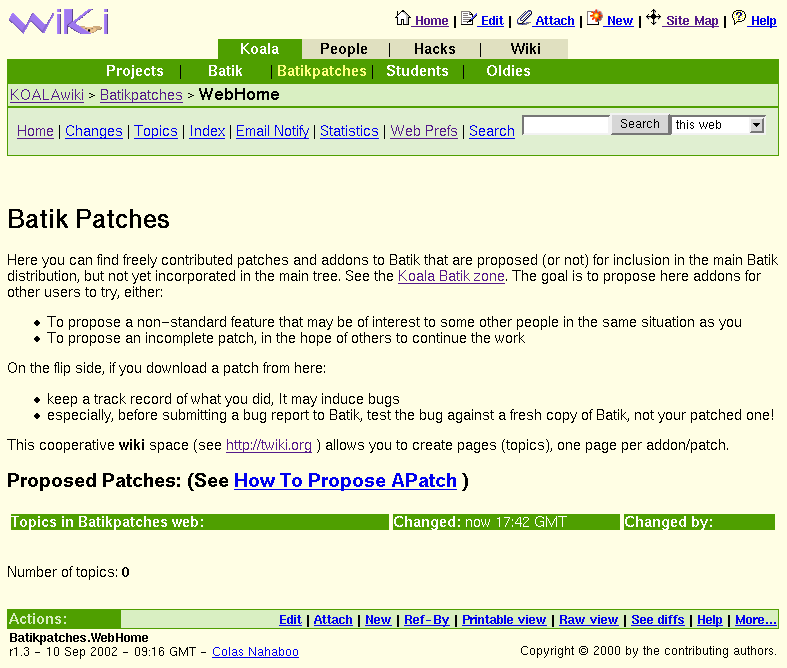Click the Help question mark icon
Screen dimensions: 787x668
click(739, 18)
